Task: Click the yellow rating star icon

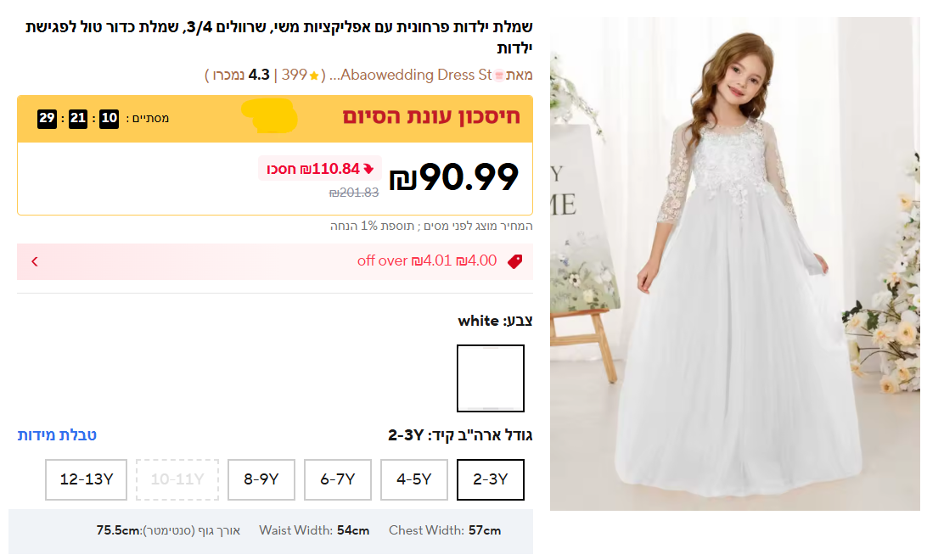Action: (314, 76)
